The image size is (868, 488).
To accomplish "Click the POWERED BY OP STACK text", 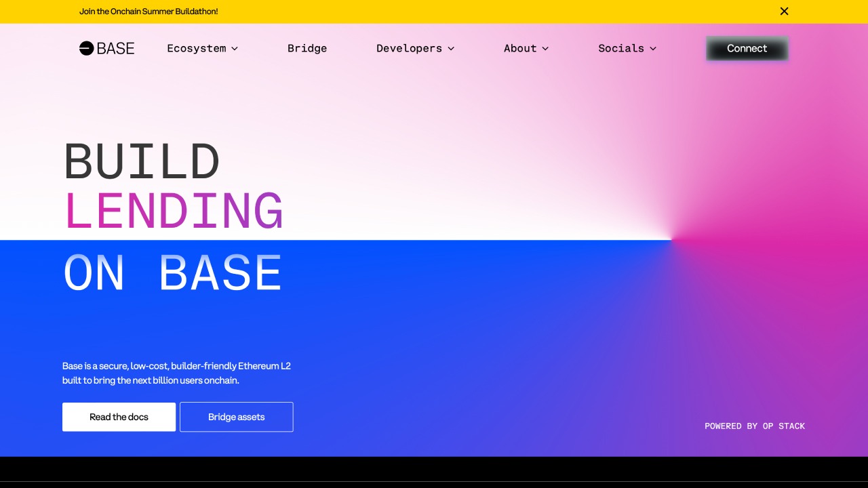I will click(755, 426).
